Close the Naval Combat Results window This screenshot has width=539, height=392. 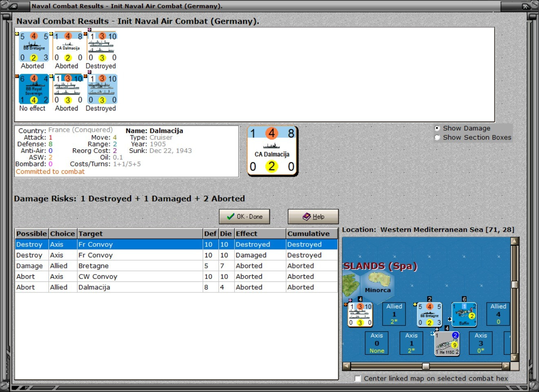point(526,6)
